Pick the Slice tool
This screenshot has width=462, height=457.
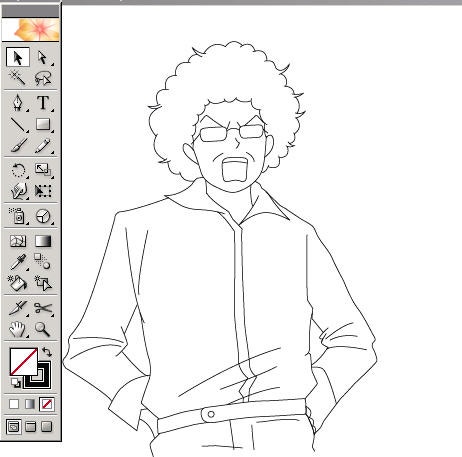(18, 308)
